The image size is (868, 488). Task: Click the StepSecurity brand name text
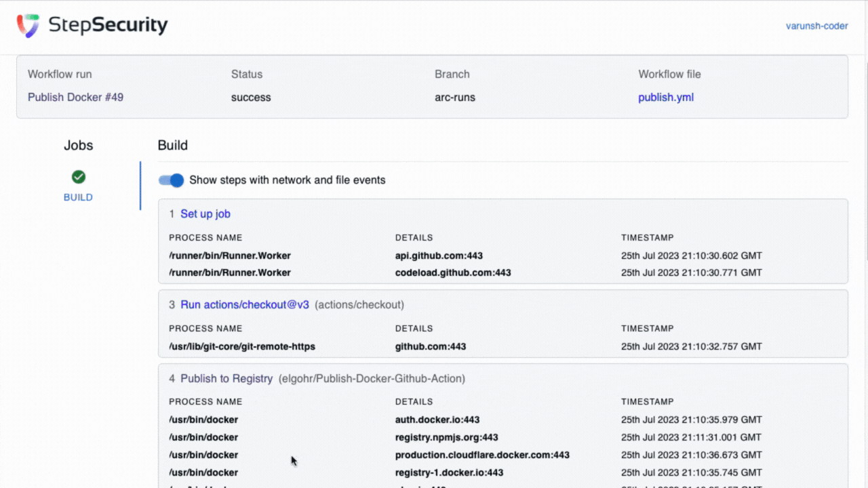pos(108,26)
